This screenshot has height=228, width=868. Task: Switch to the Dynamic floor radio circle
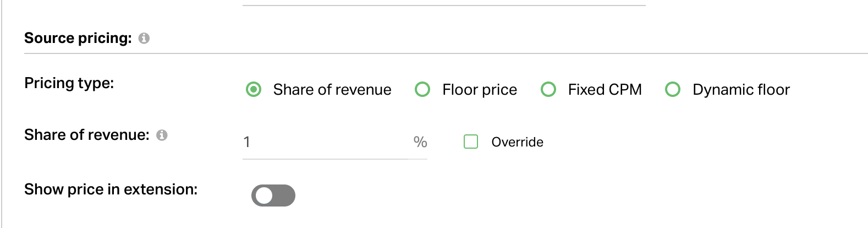pyautogui.click(x=673, y=89)
